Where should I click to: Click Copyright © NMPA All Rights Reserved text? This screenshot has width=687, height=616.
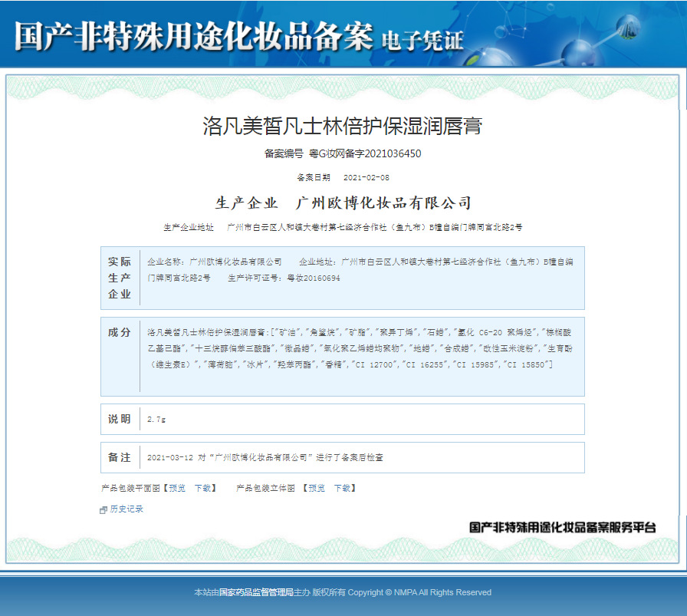click(419, 592)
